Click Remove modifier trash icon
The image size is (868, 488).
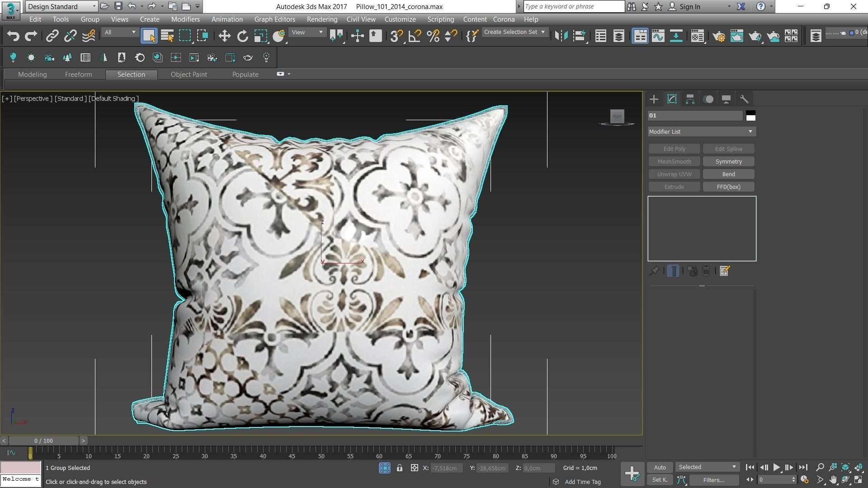coord(706,271)
